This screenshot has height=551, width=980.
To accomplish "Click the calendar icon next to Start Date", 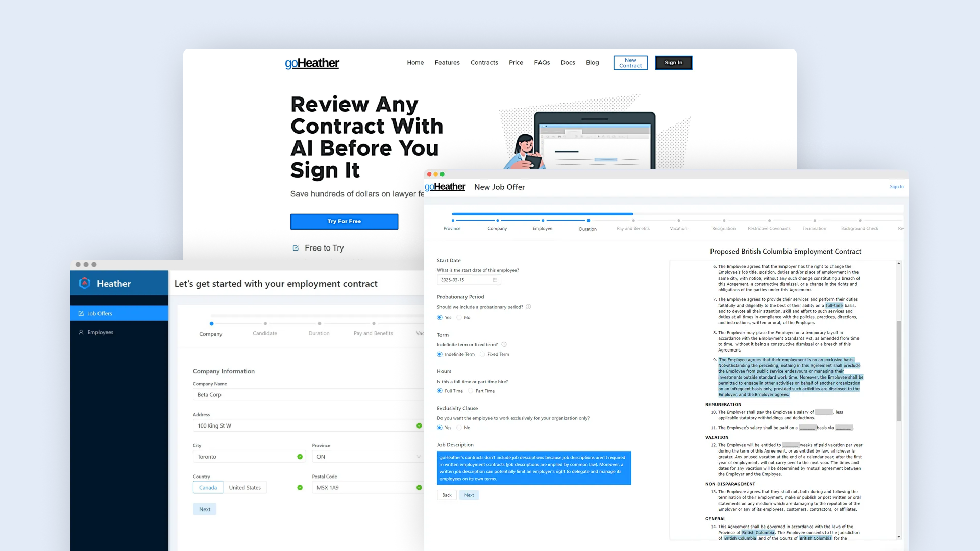I will (495, 279).
